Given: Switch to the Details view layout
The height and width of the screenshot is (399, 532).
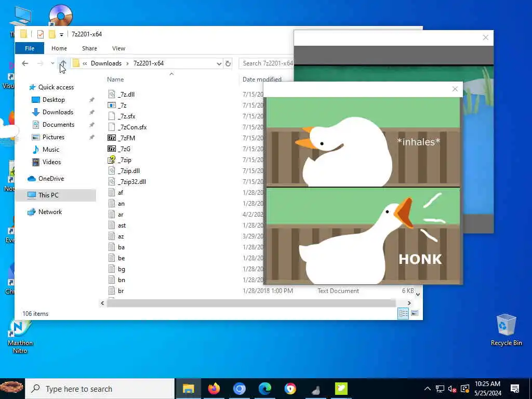Looking at the screenshot, I should tap(403, 313).
